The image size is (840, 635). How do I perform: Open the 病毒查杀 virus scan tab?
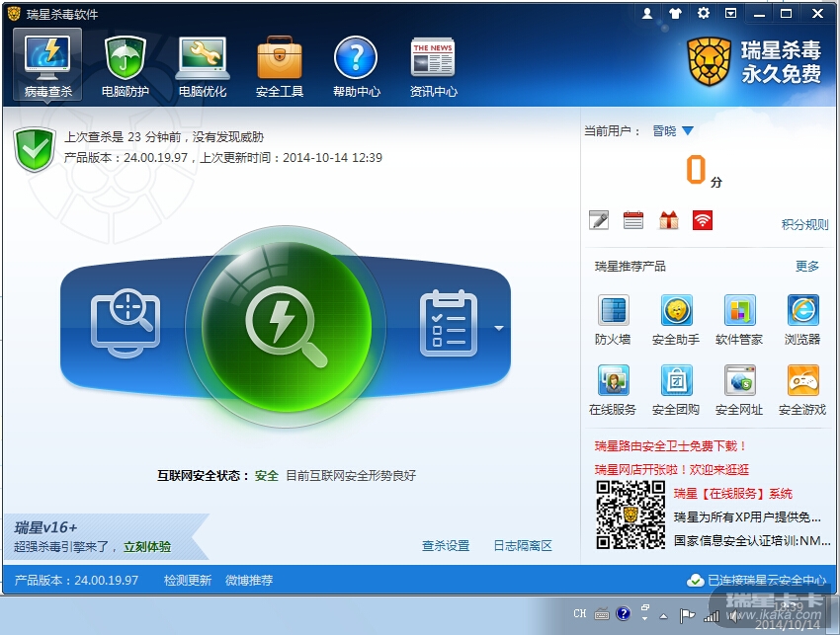point(47,65)
